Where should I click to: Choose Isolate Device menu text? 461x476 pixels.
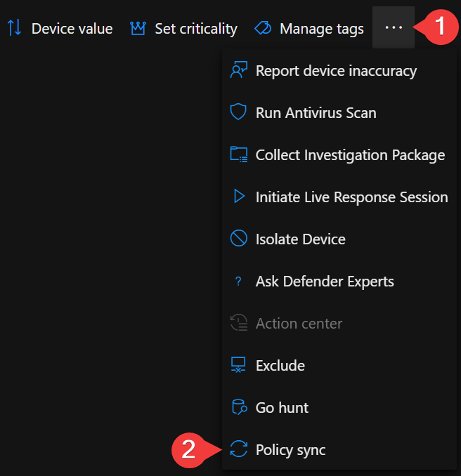[x=301, y=239]
